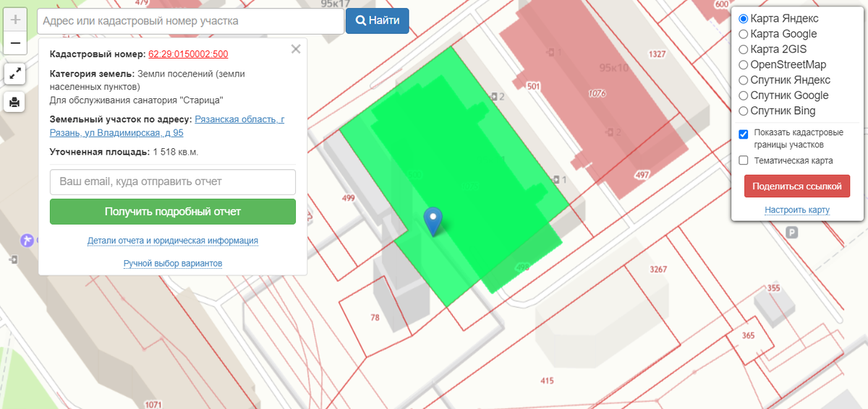Click parcel label 501 on map
The height and width of the screenshot is (409, 868).
[x=534, y=87]
